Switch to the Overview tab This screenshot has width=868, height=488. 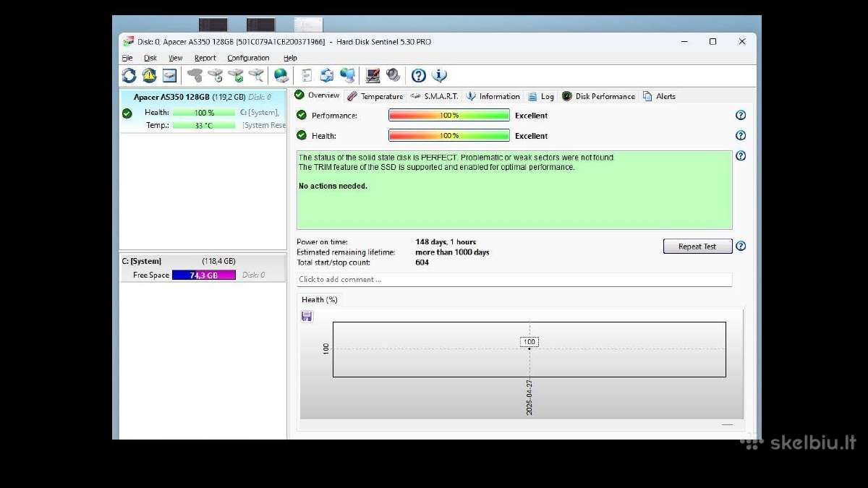click(317, 95)
